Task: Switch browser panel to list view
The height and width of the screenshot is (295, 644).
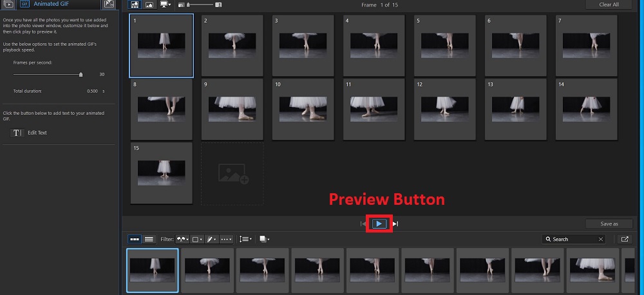Action: (149, 239)
